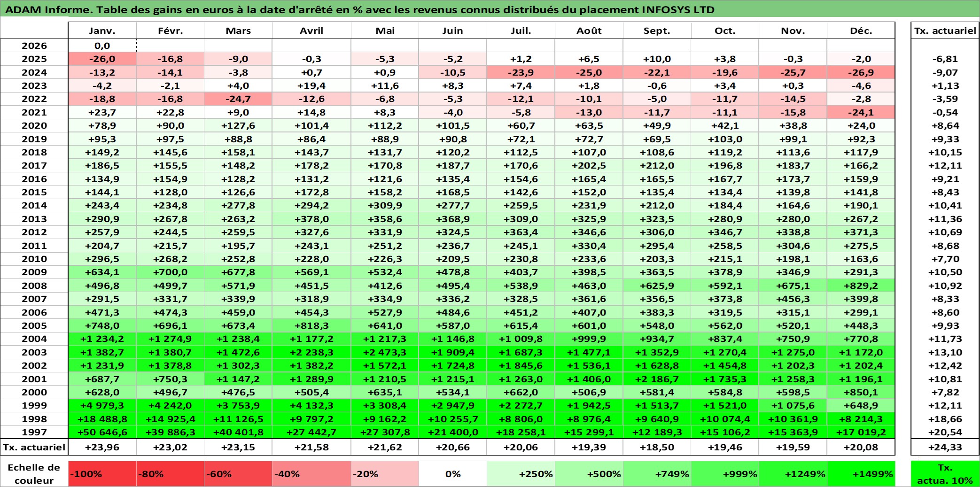The image size is (980, 487).
Task: Click the '+4 979,3' cell for Janv. 1999
Action: (102, 406)
